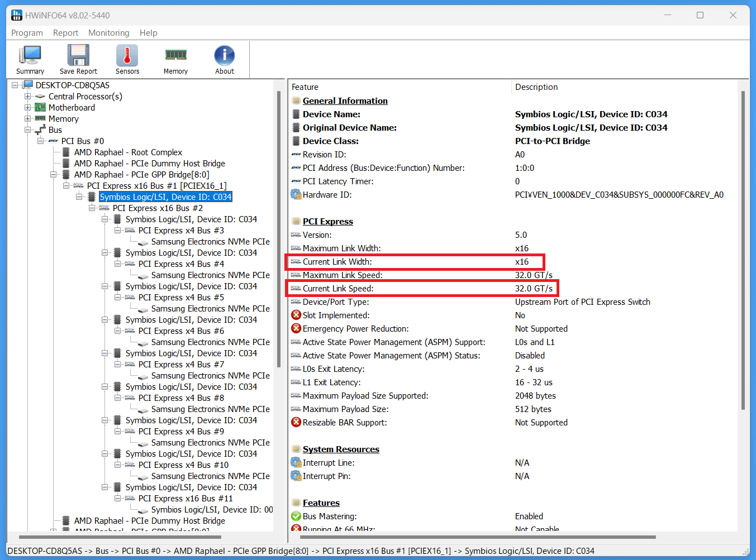Click the status bar device path text
This screenshot has width=756, height=560.
[x=301, y=551]
